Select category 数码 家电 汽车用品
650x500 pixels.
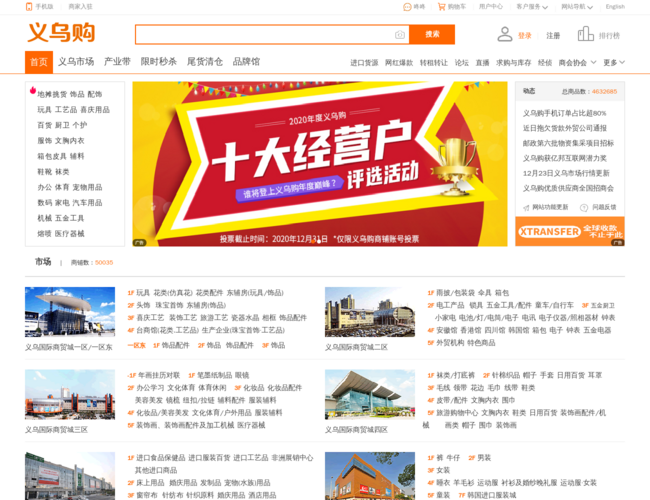[x=70, y=203]
